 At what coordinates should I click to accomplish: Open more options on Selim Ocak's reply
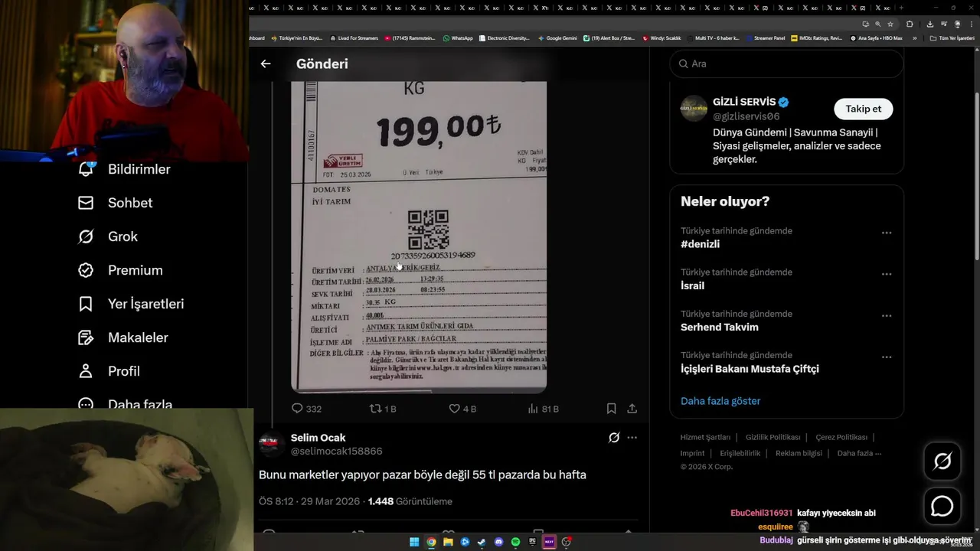pos(632,438)
